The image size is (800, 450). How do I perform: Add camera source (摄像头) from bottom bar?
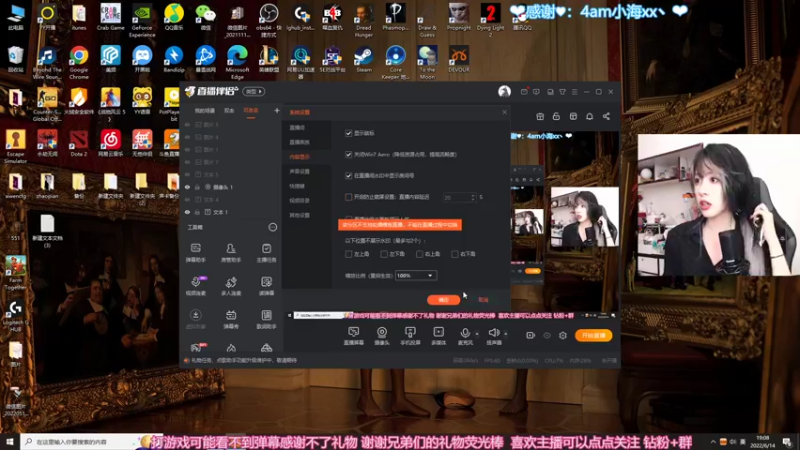[382, 336]
